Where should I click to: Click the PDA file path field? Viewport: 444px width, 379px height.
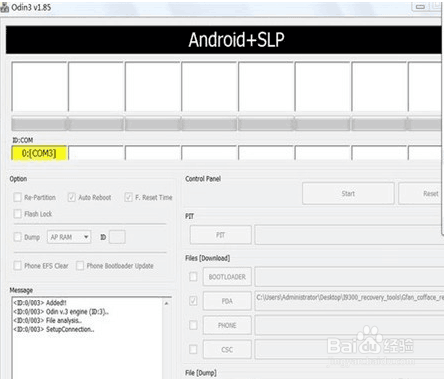tap(349, 301)
